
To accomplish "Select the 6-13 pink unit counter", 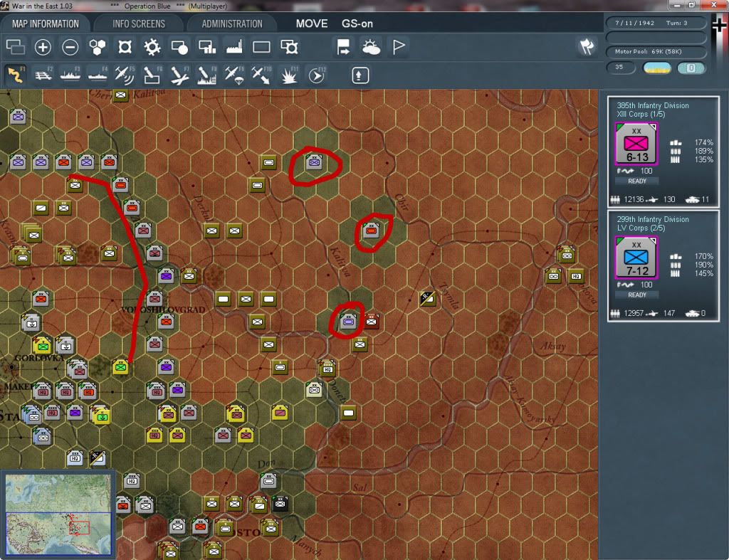I will coord(636,144).
